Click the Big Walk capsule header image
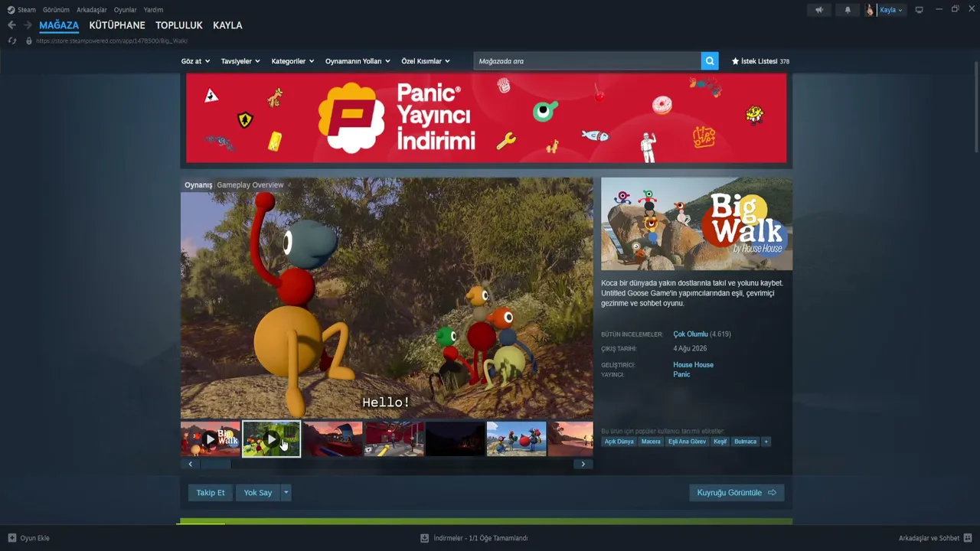This screenshot has width=980, height=551. [x=697, y=224]
